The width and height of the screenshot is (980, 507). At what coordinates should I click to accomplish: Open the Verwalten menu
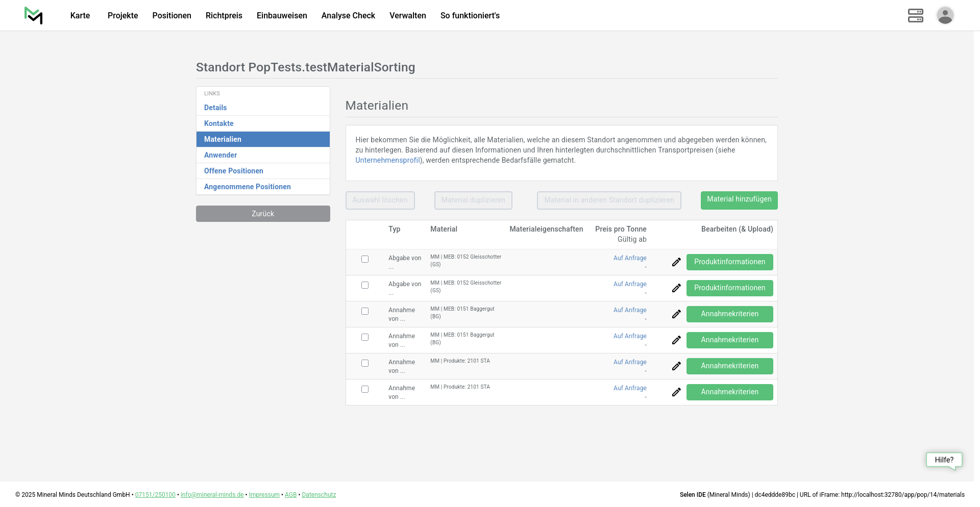click(x=407, y=15)
